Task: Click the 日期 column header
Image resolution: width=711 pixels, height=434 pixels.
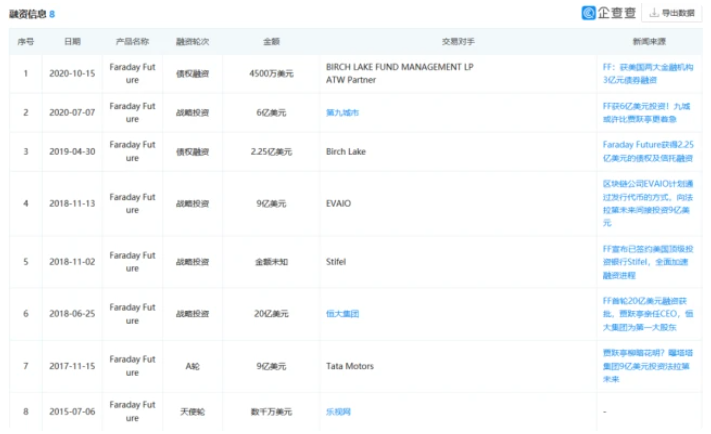Action: point(73,43)
